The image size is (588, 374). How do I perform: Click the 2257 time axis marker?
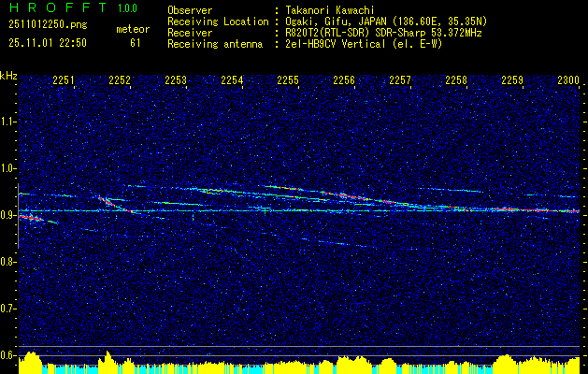click(400, 79)
